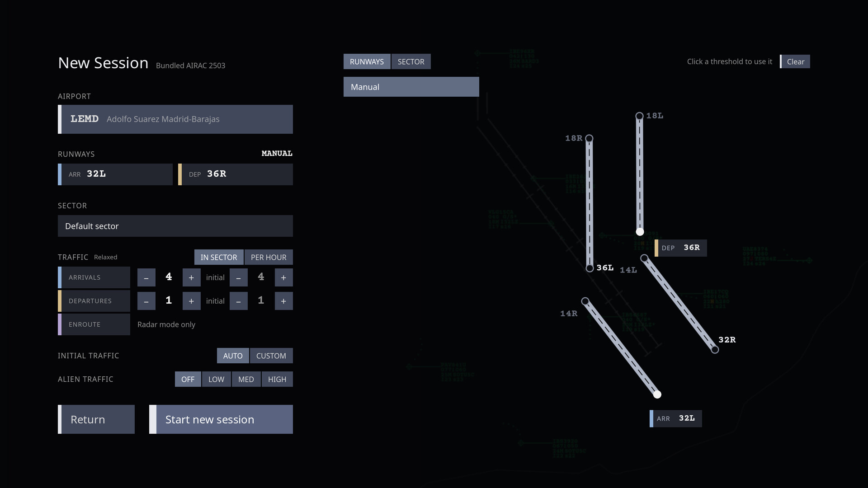
Task: Clear the selected runway thresholds
Action: 795,61
